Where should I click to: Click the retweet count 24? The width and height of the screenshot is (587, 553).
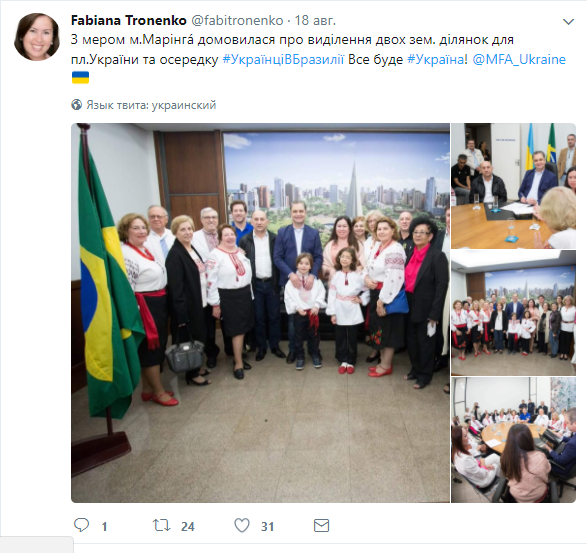click(188, 526)
